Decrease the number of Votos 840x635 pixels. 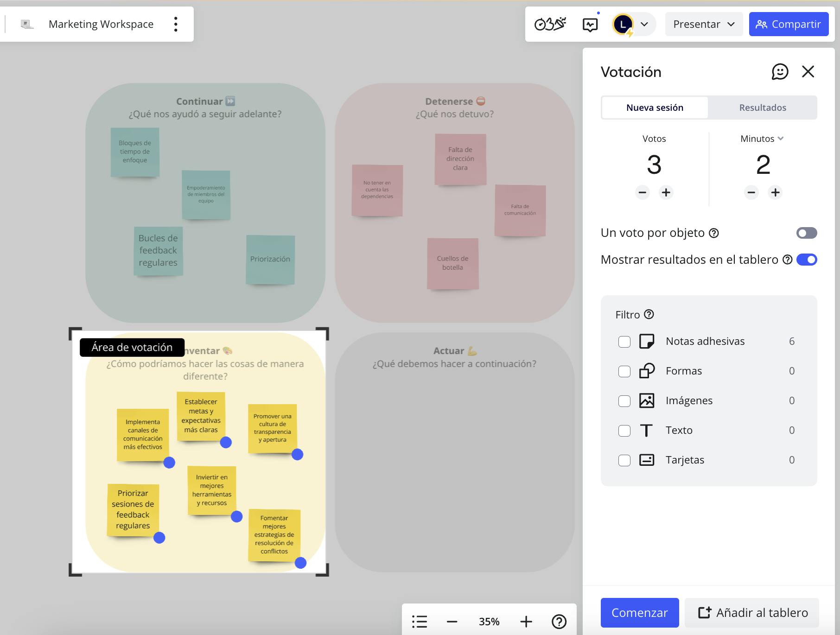tap(643, 192)
